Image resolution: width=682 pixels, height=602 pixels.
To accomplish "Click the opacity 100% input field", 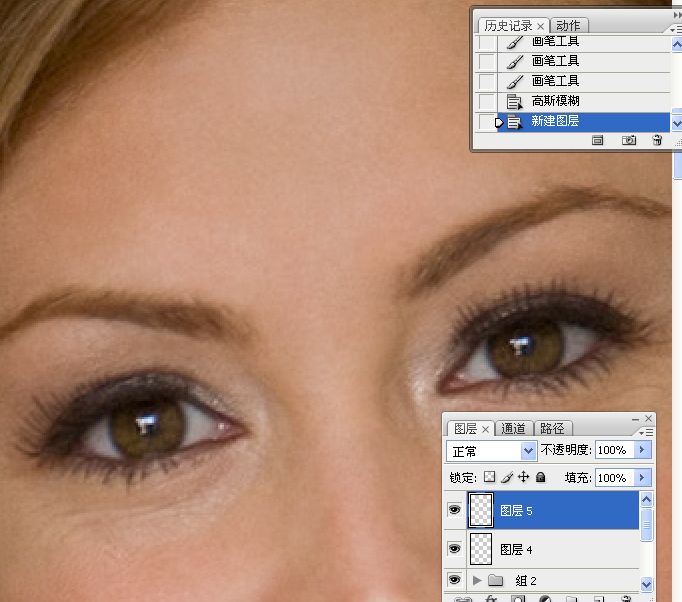I will pos(615,450).
